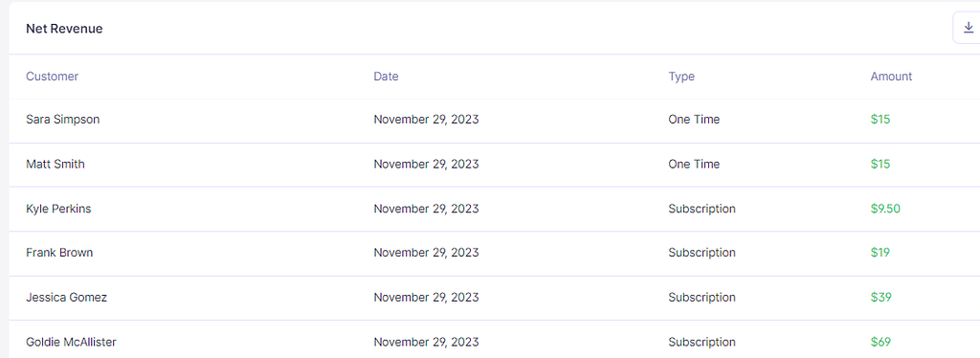Click the One Time type for Sara Simpson
Image resolution: width=980 pixels, height=358 pixels.
pyautogui.click(x=694, y=120)
